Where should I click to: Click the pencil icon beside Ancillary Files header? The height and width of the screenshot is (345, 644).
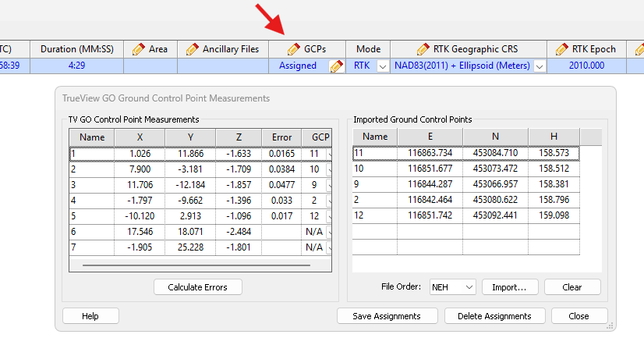click(x=192, y=49)
